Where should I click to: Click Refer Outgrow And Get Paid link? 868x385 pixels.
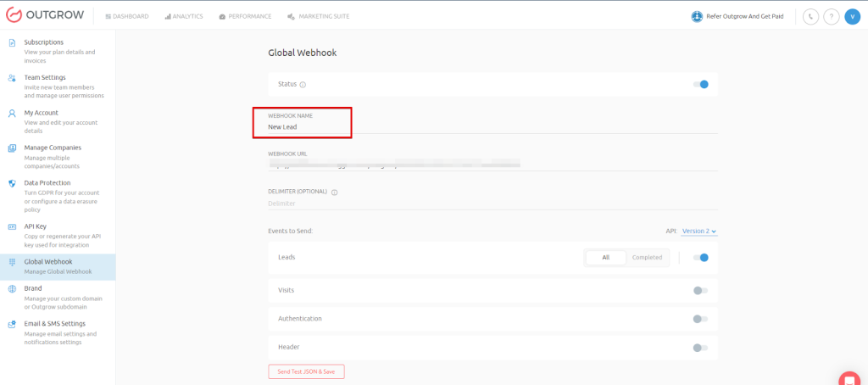tap(737, 16)
